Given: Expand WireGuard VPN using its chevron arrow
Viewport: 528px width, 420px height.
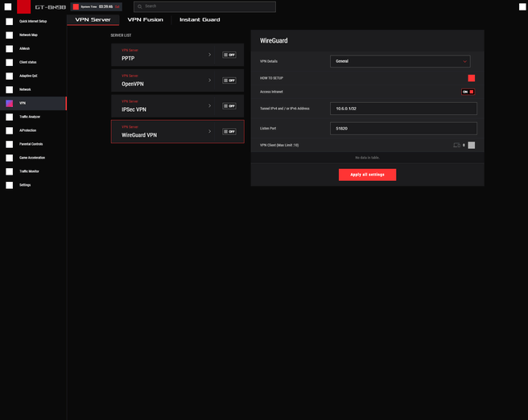Looking at the screenshot, I should [x=209, y=131].
